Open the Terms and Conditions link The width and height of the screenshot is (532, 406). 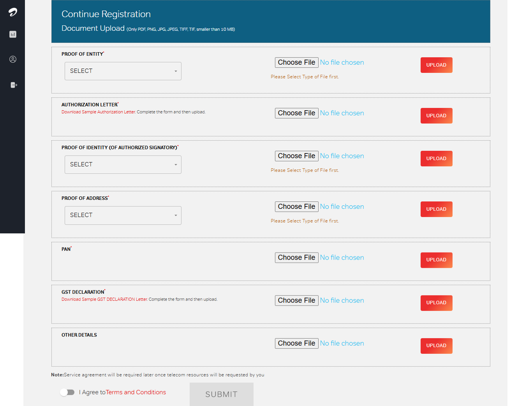(136, 392)
